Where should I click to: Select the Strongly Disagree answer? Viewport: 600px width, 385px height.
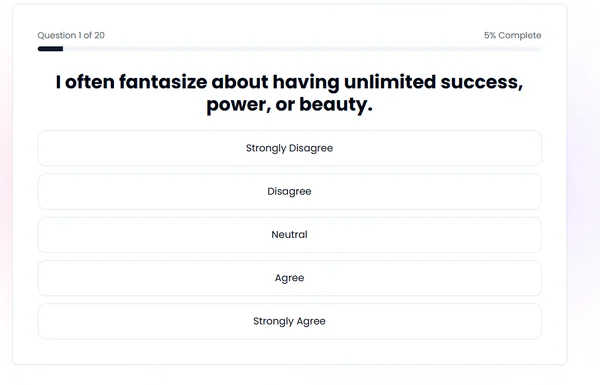(289, 148)
